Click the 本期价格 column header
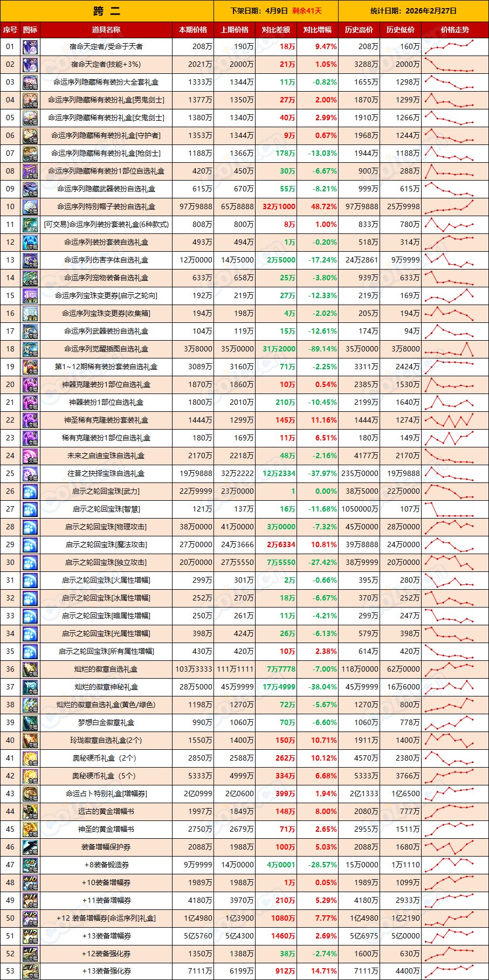This screenshot has width=489, height=980. [193, 30]
